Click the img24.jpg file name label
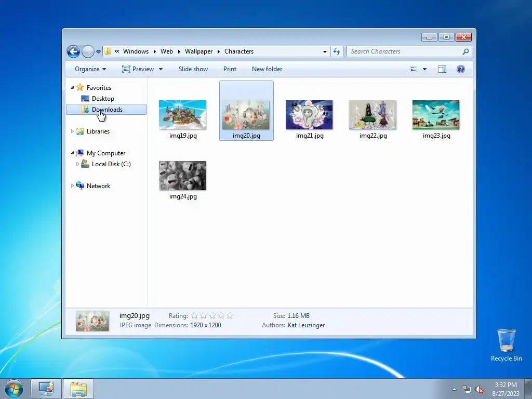532x399 pixels. click(183, 196)
